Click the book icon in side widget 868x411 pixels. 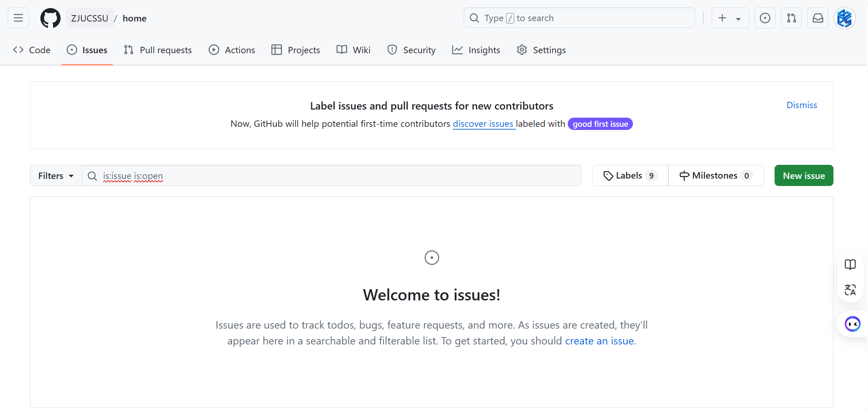850,264
